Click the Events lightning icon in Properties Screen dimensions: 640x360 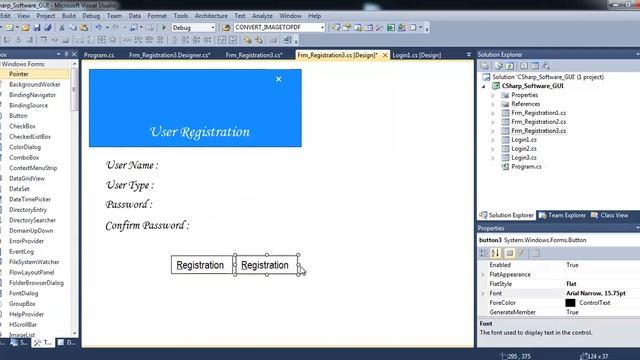(521, 253)
